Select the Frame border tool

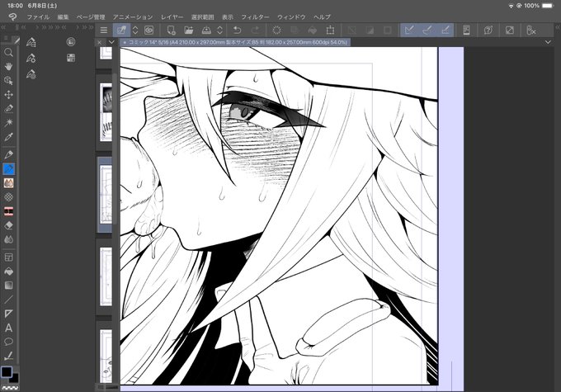pos(8,257)
